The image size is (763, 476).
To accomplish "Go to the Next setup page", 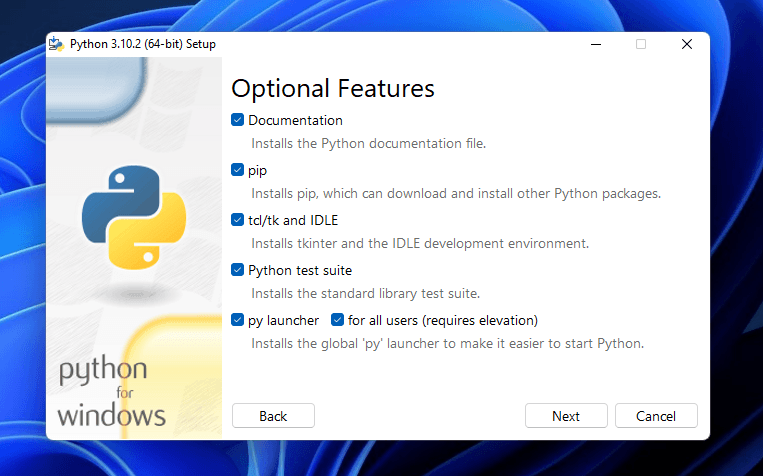I will [x=566, y=416].
